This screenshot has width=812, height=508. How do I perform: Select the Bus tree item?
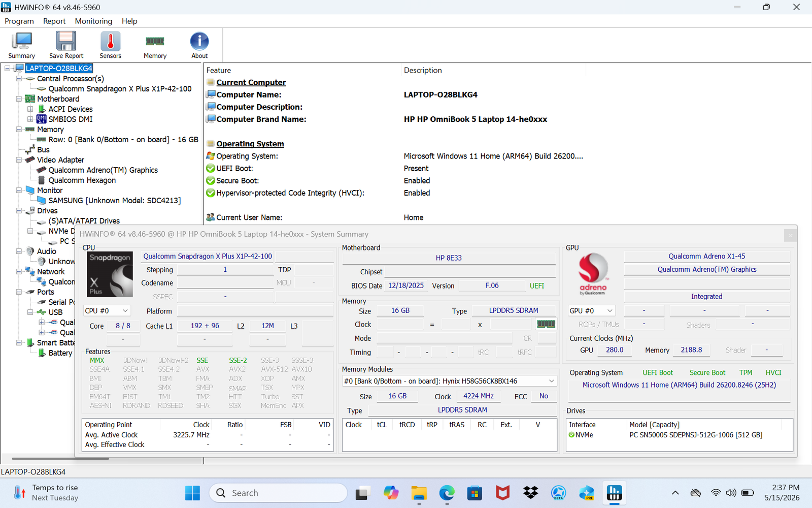[x=43, y=150]
